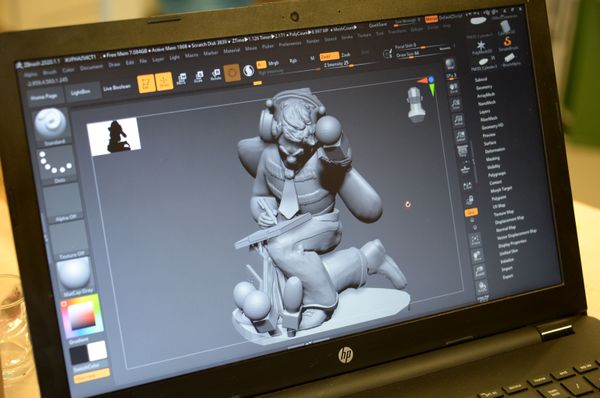Expand the Morph Target section
This screenshot has width=600, height=398.
pyautogui.click(x=501, y=189)
